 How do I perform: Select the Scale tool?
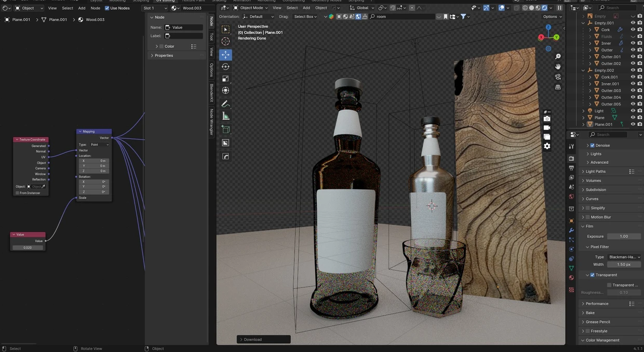point(225,79)
